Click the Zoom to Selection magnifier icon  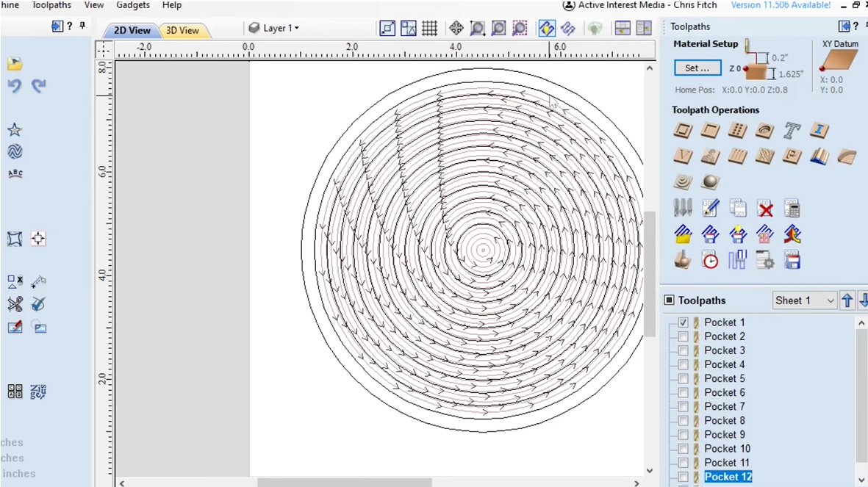point(520,29)
